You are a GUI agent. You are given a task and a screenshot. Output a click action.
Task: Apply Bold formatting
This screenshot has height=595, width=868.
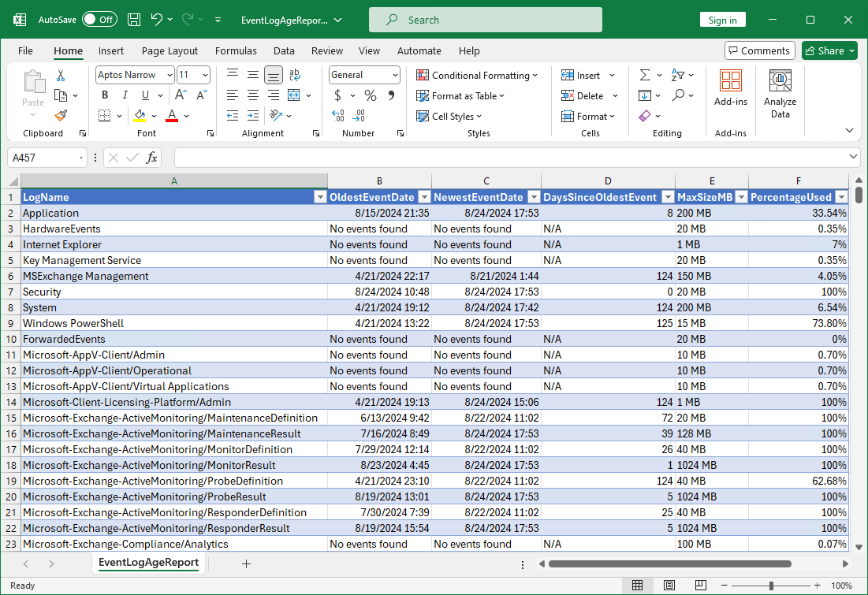104,95
